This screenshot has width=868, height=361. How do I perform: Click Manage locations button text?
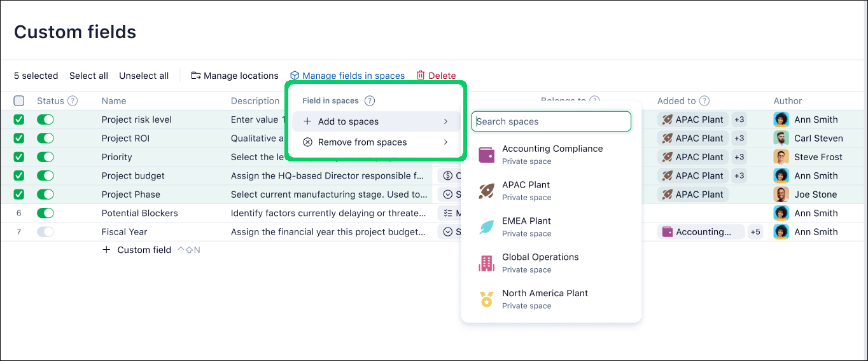pyautogui.click(x=241, y=76)
